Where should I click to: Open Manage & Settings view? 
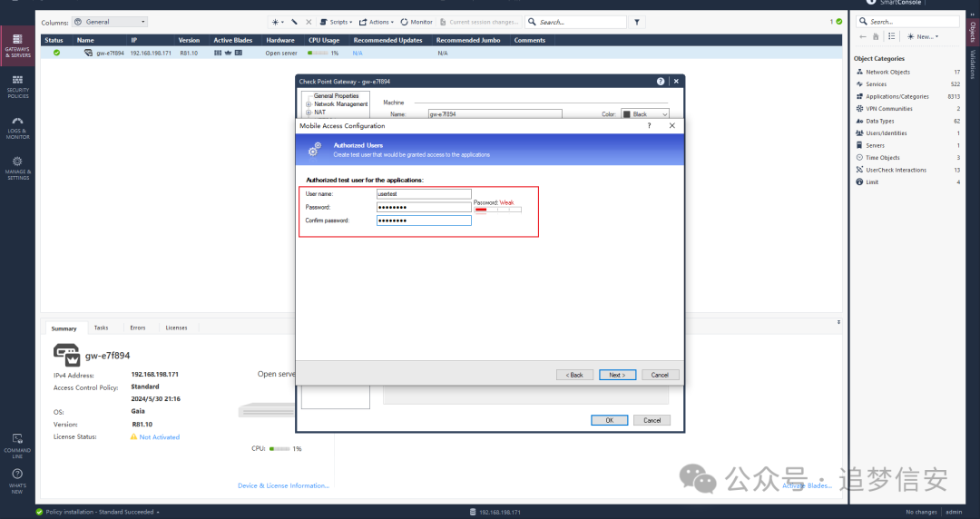[x=17, y=169]
